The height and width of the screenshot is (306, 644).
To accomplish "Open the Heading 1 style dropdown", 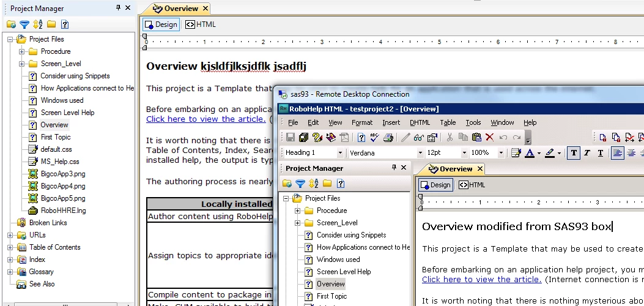I will point(340,153).
